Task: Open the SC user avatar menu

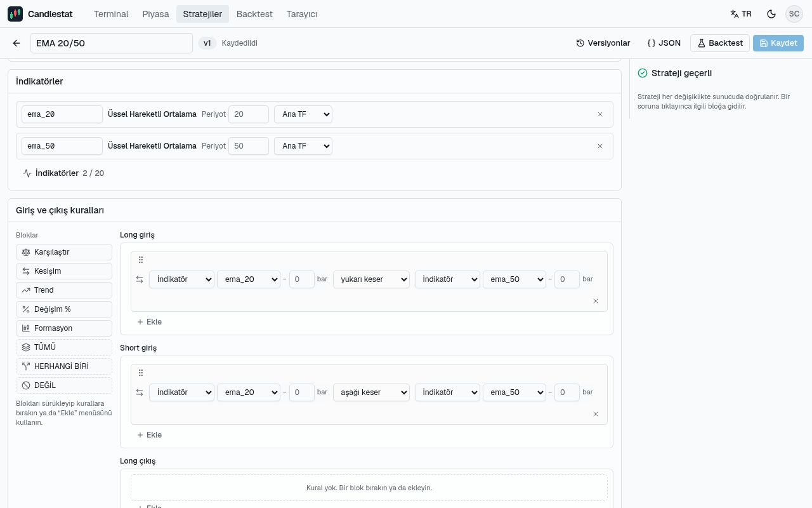Action: click(x=794, y=14)
